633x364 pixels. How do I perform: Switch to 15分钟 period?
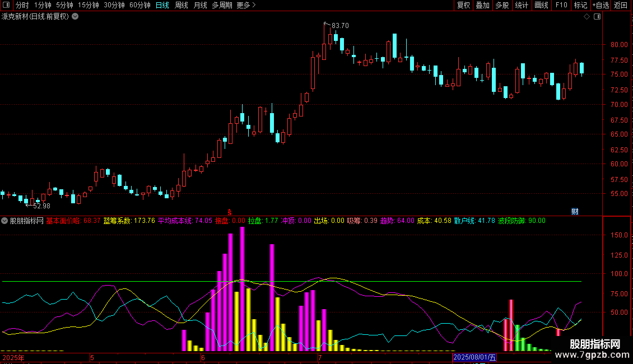point(89,5)
